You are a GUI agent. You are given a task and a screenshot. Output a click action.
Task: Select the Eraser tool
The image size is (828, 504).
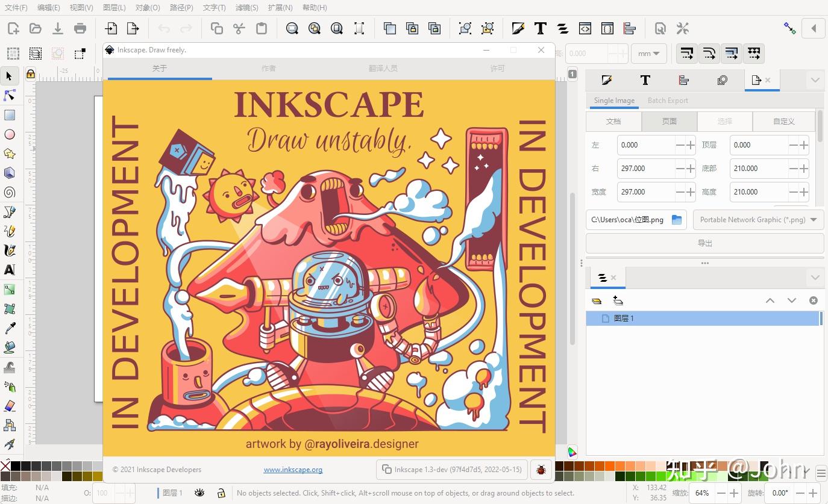pyautogui.click(x=9, y=406)
